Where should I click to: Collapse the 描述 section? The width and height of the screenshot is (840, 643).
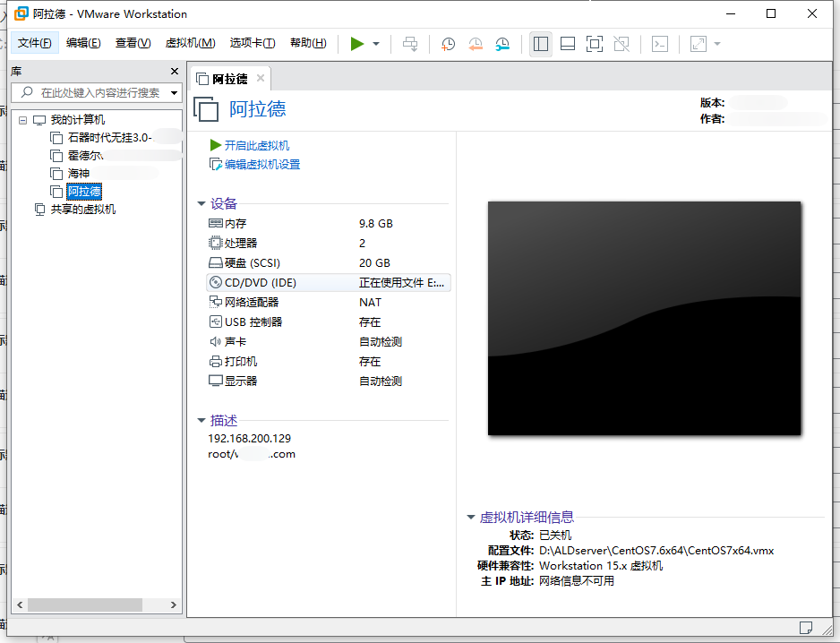click(x=201, y=421)
